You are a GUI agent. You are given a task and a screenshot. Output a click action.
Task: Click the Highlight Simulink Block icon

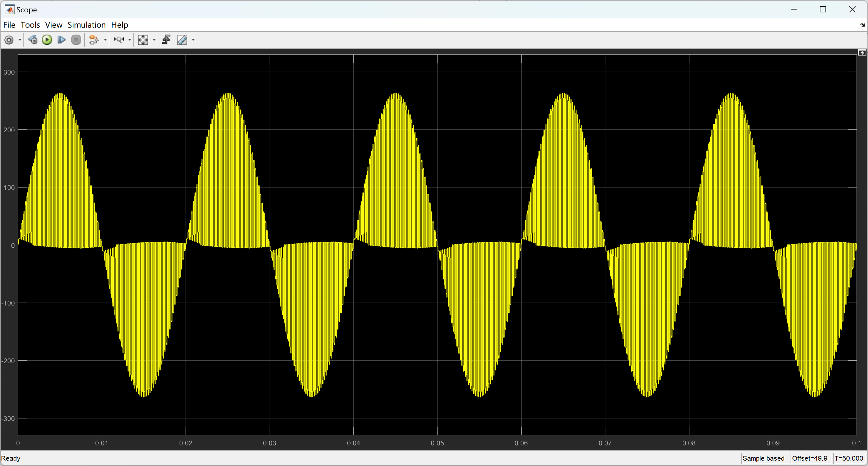coord(93,40)
